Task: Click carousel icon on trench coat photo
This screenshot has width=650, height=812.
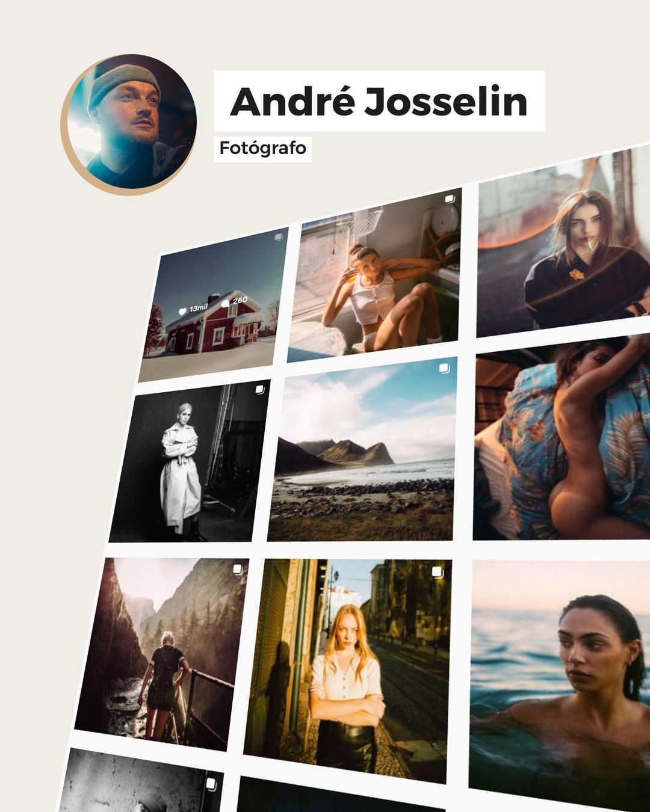Action: (x=260, y=390)
